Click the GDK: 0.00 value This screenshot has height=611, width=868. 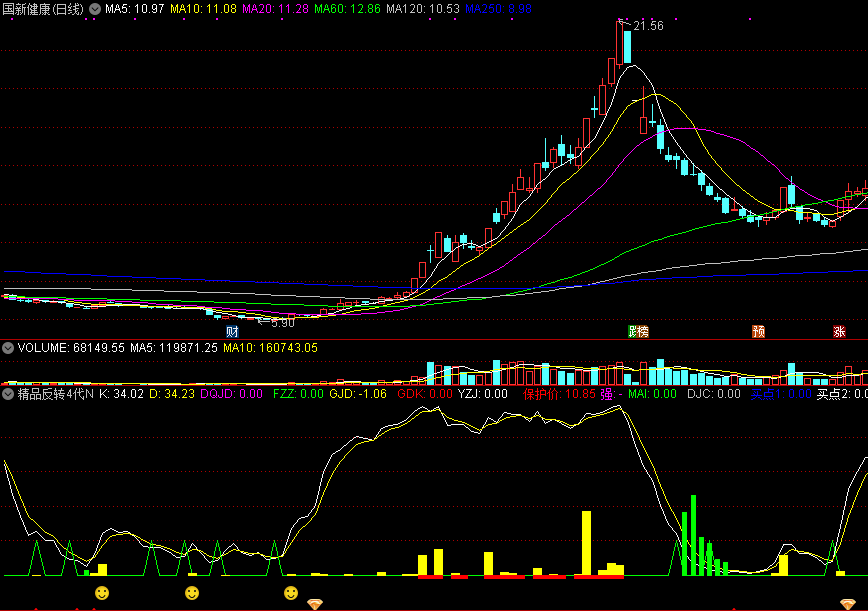(x=425, y=394)
